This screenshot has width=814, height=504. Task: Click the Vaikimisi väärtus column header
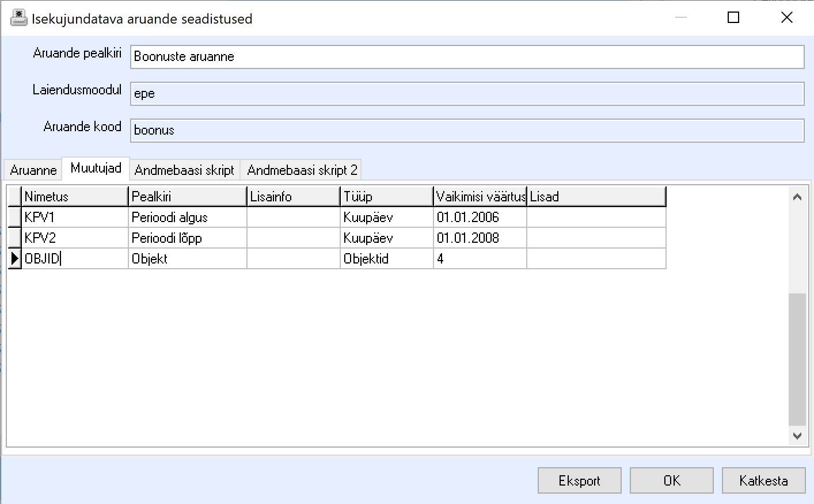click(x=480, y=197)
